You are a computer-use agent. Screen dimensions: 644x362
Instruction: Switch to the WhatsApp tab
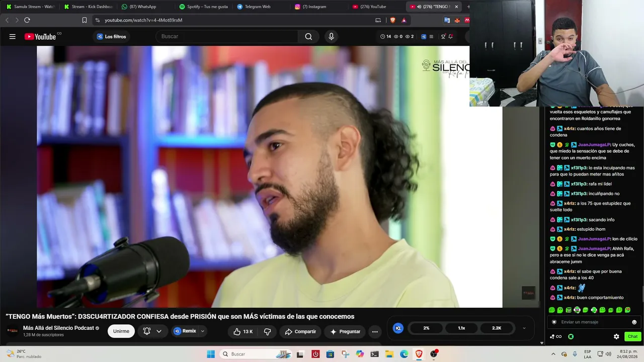pyautogui.click(x=145, y=7)
